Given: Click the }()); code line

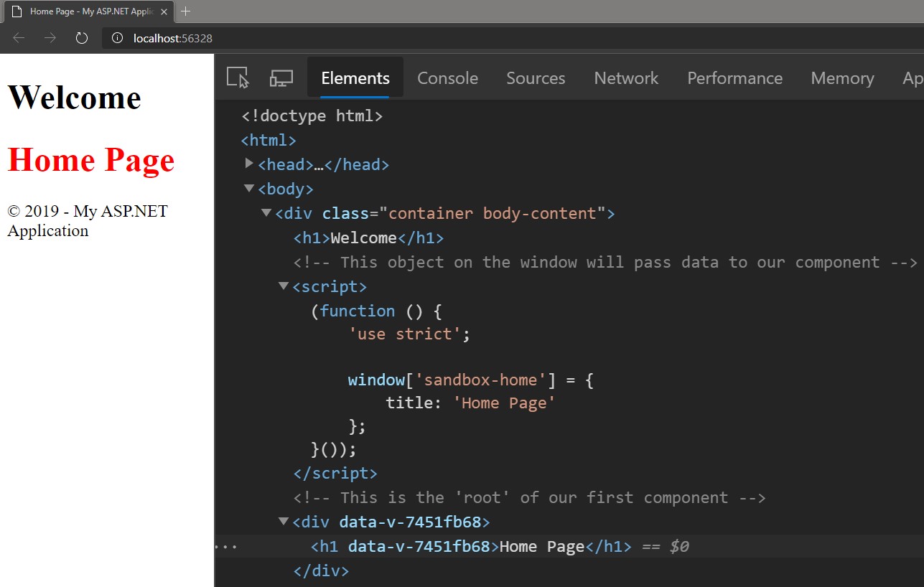Looking at the screenshot, I should [x=333, y=449].
